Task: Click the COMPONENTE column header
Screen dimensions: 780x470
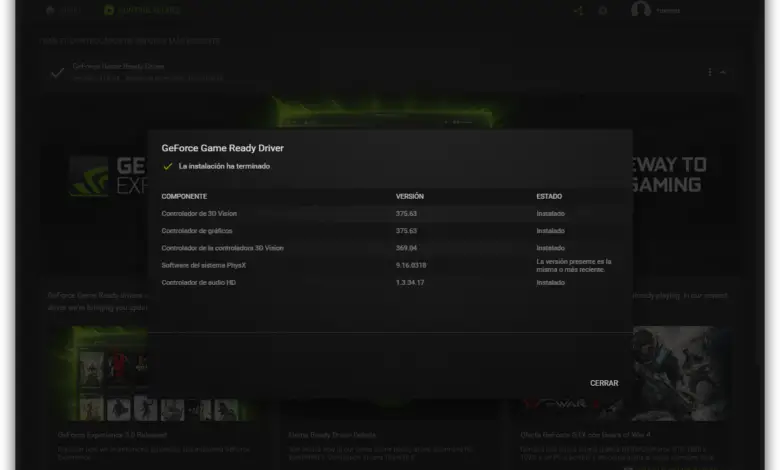Action: coord(184,196)
